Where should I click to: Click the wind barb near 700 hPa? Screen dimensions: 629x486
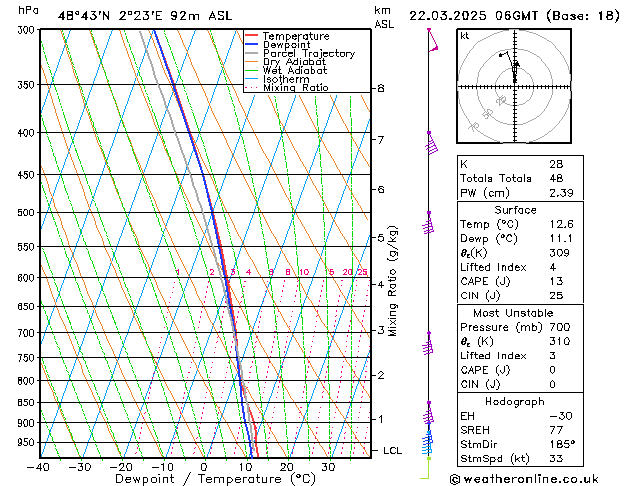pos(428,344)
